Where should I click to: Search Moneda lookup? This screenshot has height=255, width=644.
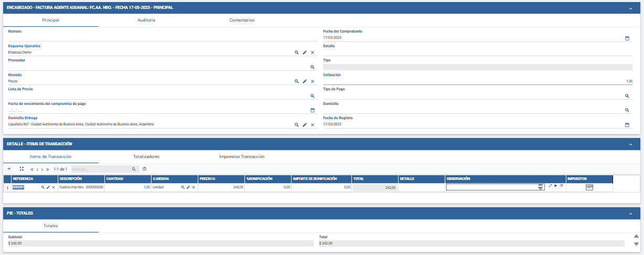click(296, 81)
